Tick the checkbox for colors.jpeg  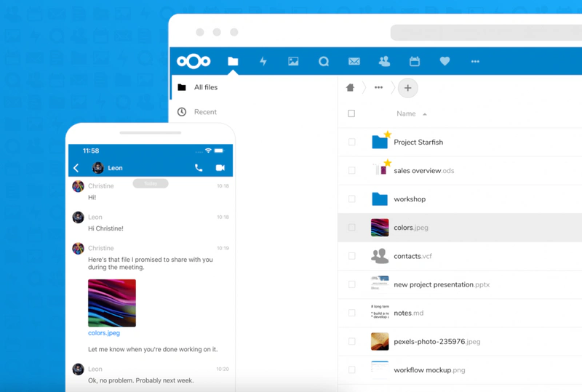tap(352, 227)
